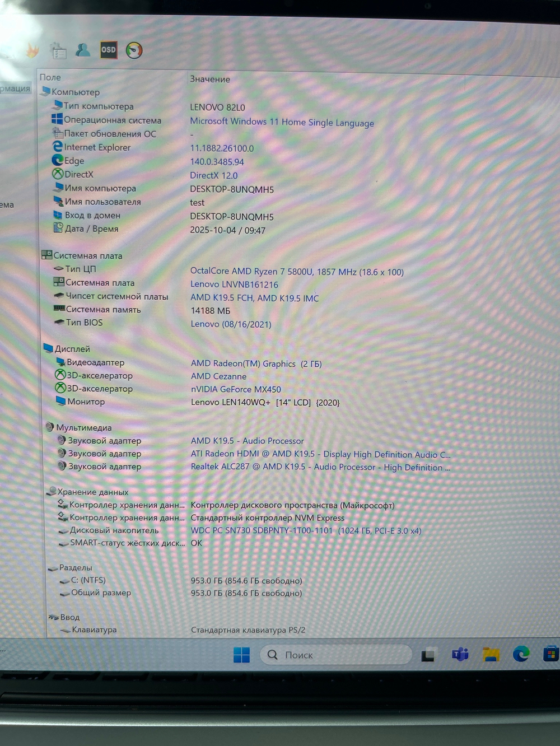Click the Edge icon in the summary list

coord(57,160)
